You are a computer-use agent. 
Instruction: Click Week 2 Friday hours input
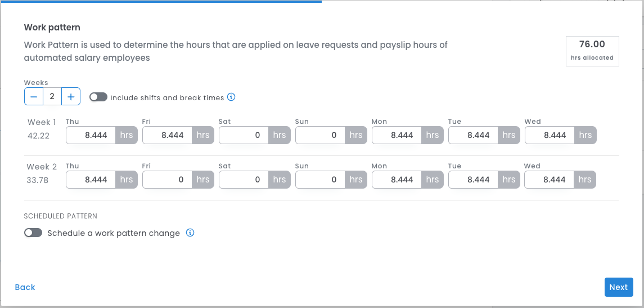point(168,180)
